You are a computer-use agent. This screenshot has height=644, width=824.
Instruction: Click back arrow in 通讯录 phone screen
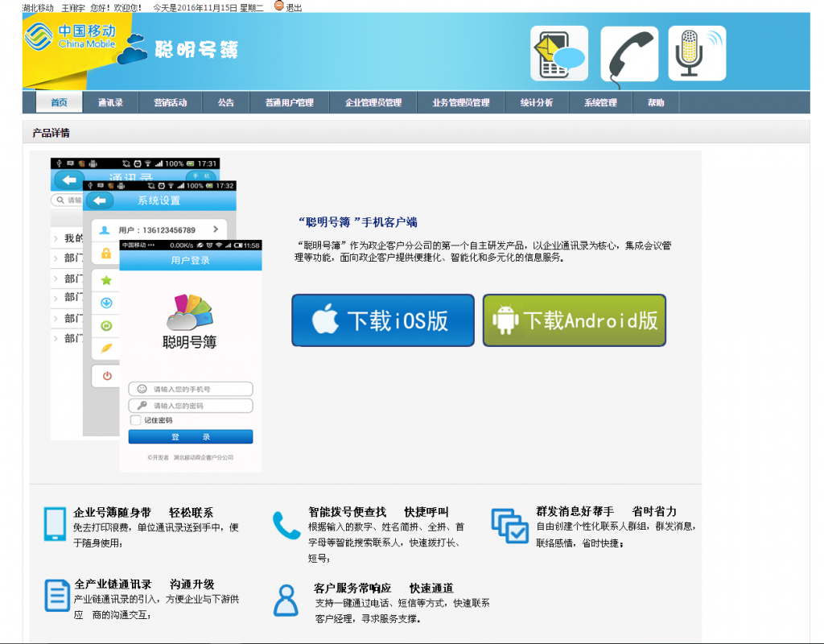click(x=69, y=180)
